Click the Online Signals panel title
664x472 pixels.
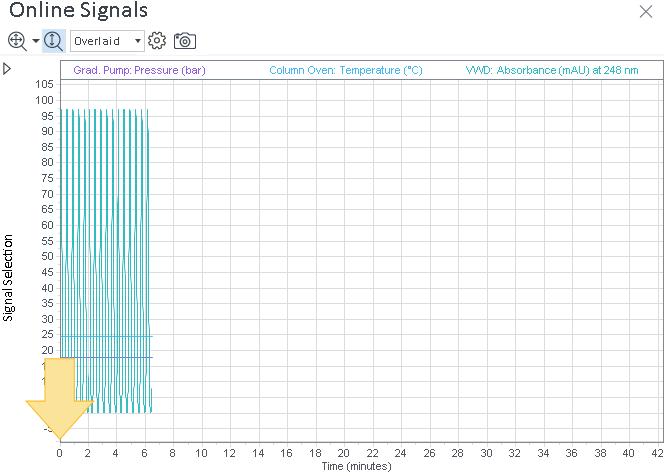pos(78,10)
